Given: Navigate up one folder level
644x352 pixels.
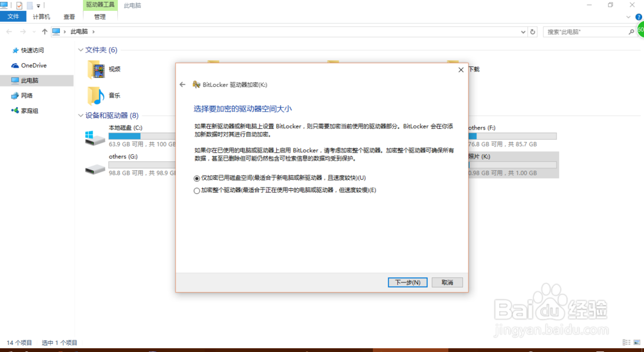Looking at the screenshot, I should (44, 32).
